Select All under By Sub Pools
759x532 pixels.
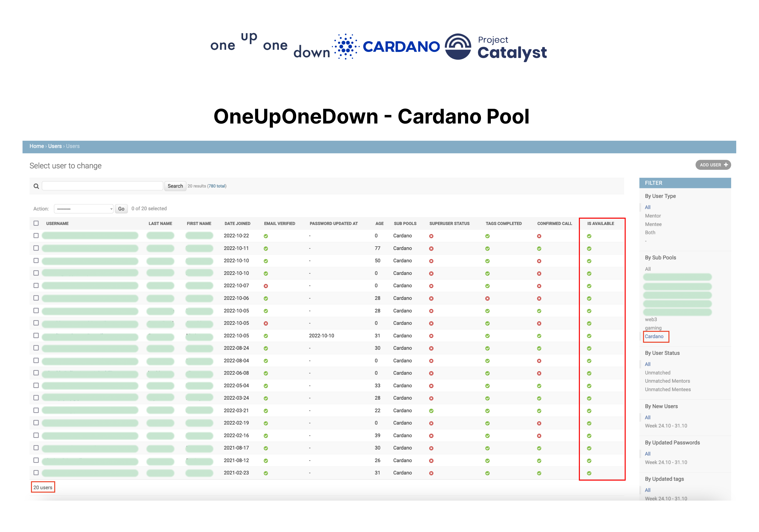pyautogui.click(x=648, y=269)
